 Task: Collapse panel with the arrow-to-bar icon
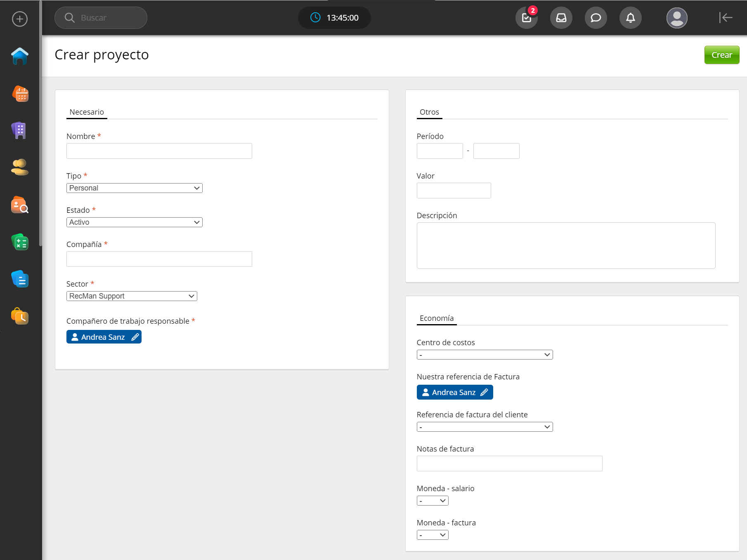(725, 18)
